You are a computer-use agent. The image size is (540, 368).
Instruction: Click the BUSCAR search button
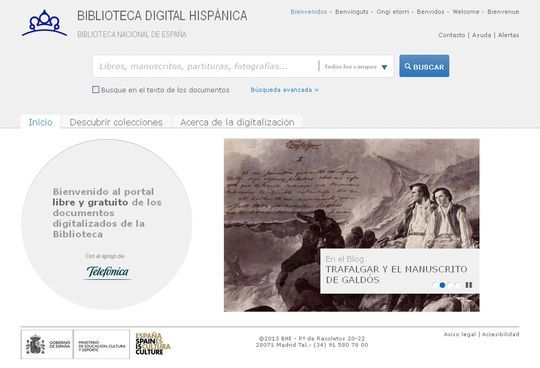point(424,66)
